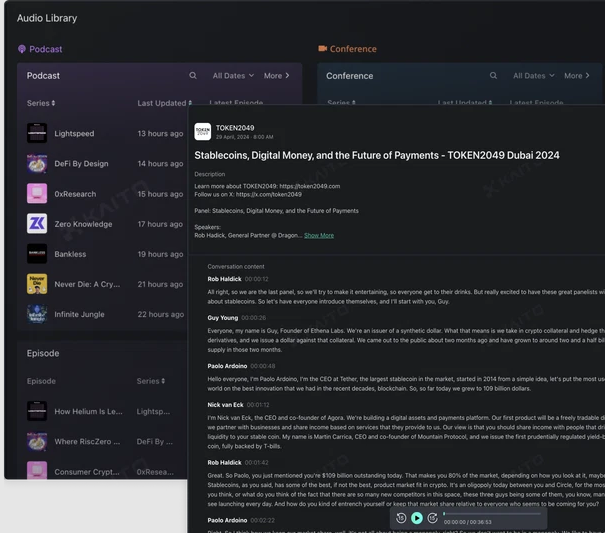
Task: Open the Conference All Dates dropdown
Action: pyautogui.click(x=534, y=76)
